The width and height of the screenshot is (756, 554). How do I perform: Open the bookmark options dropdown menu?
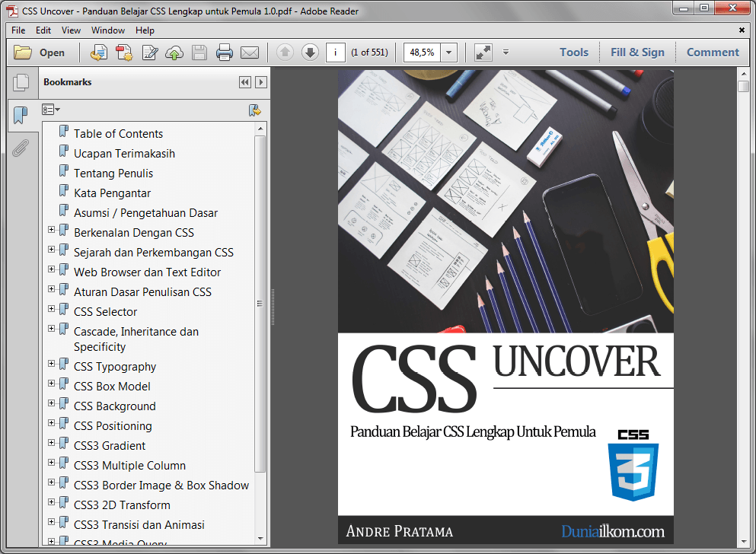(x=50, y=110)
